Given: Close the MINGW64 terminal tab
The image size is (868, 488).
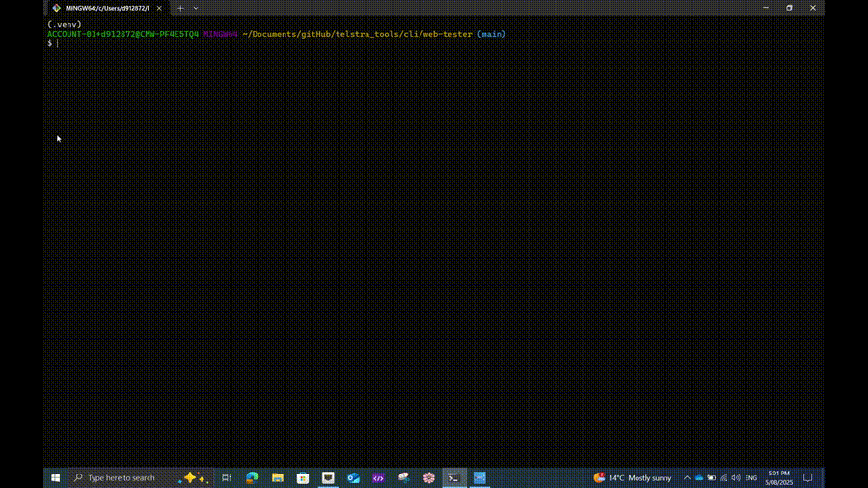Looking at the screenshot, I should click(159, 9).
